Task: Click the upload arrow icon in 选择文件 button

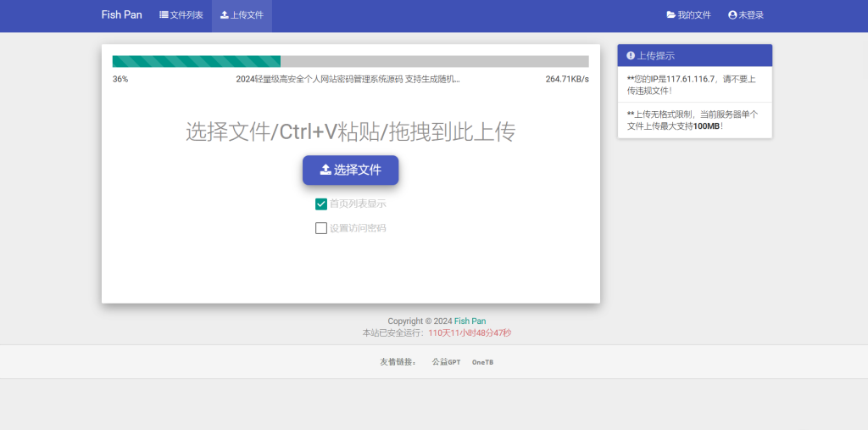Action: coord(325,170)
